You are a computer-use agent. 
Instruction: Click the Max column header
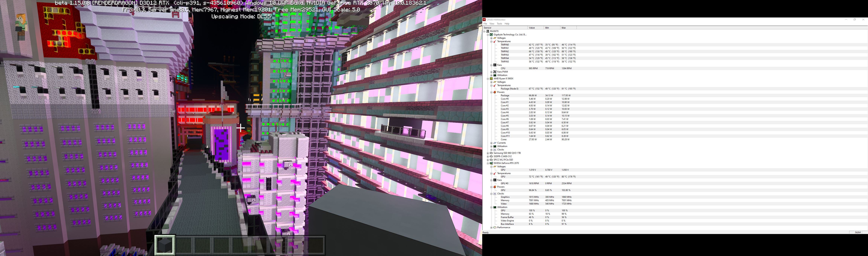pyautogui.click(x=564, y=28)
